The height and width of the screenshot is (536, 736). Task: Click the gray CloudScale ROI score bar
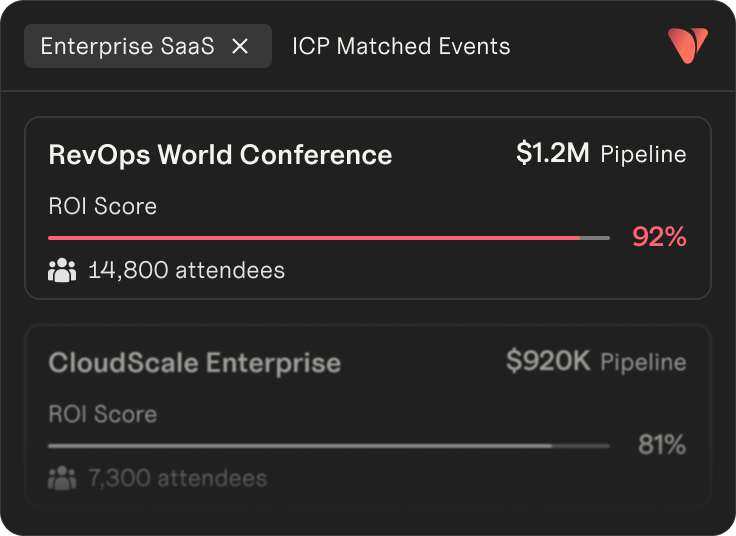click(300, 445)
